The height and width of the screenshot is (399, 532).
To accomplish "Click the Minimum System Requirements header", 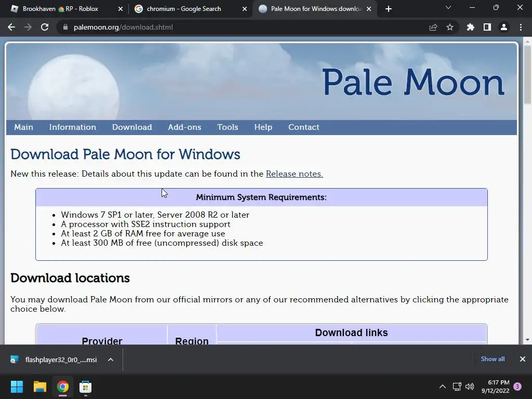I will pos(261,197).
